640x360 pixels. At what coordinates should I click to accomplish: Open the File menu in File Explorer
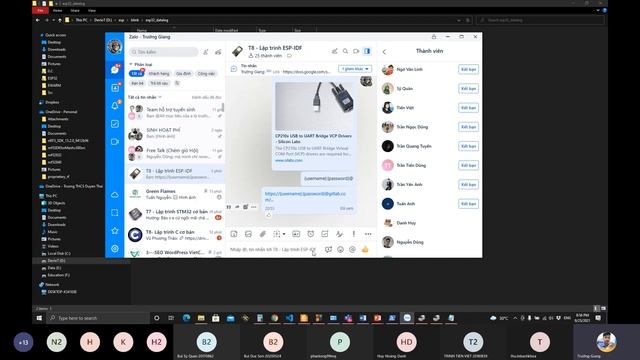coord(40,11)
